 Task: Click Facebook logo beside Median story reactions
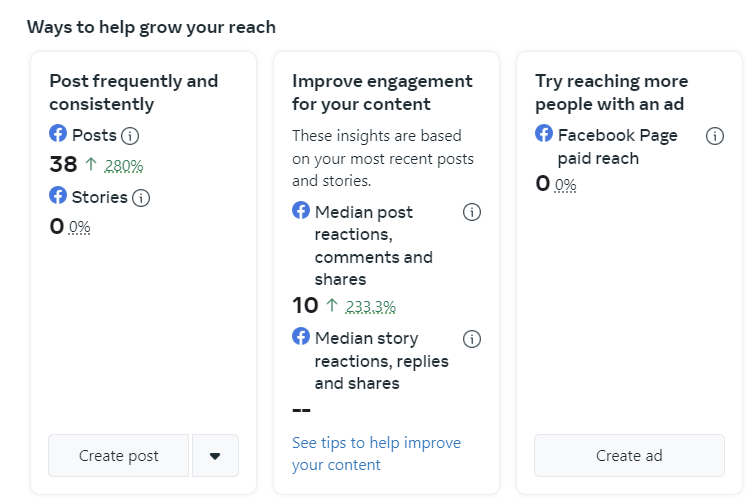click(x=301, y=337)
